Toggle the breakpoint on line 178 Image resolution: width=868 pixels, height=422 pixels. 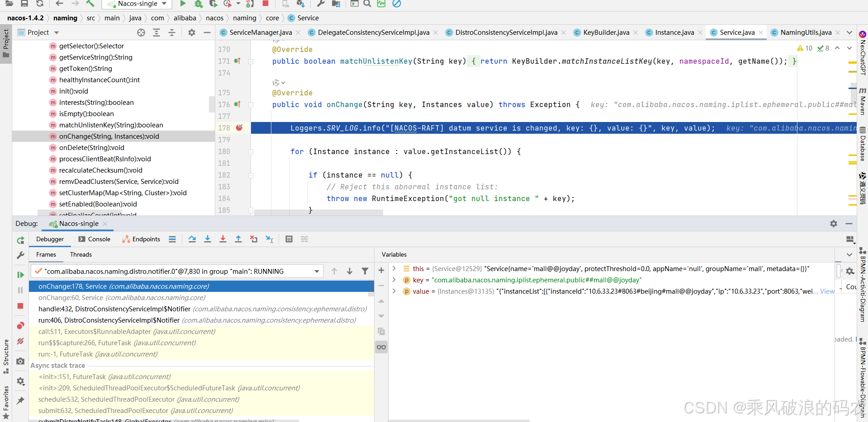[239, 128]
